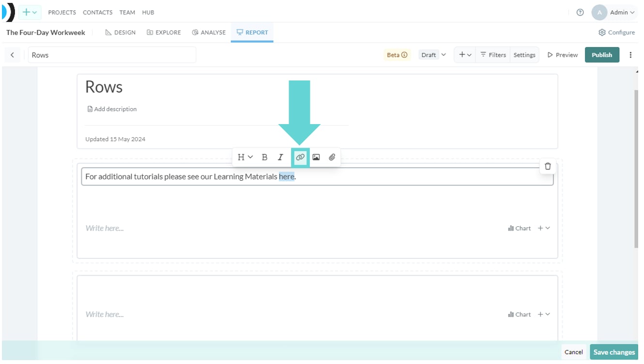Click the highlighted word 'here'
Screen dimensions: 644x364
(x=287, y=176)
